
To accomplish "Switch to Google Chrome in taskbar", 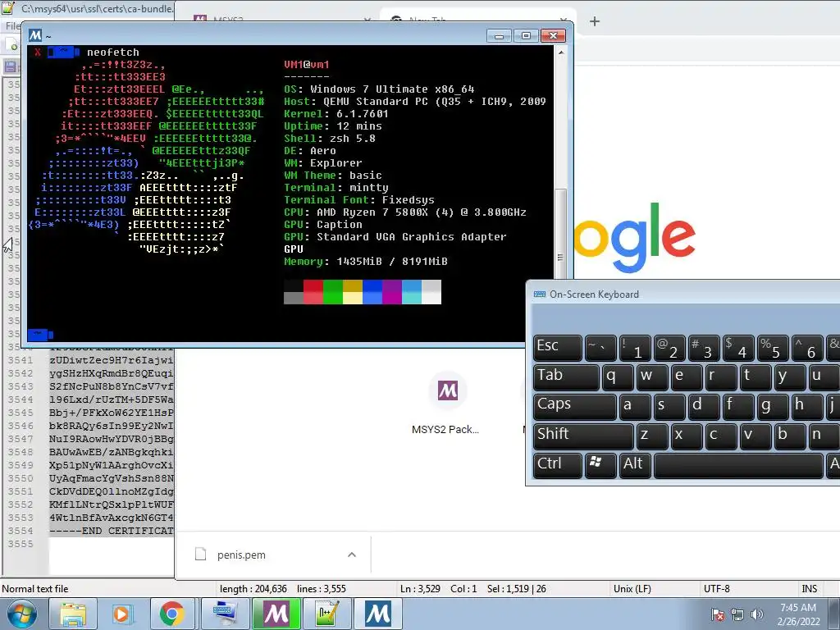I will (171, 614).
